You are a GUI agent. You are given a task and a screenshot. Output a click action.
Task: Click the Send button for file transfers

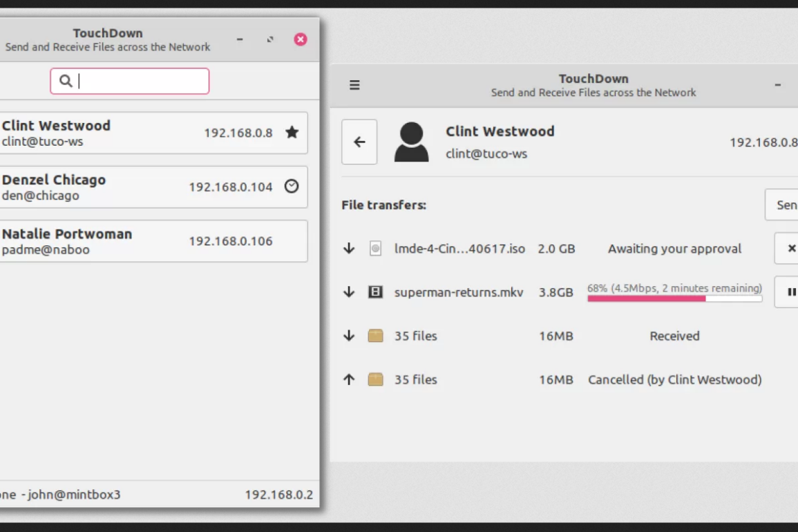coord(784,205)
